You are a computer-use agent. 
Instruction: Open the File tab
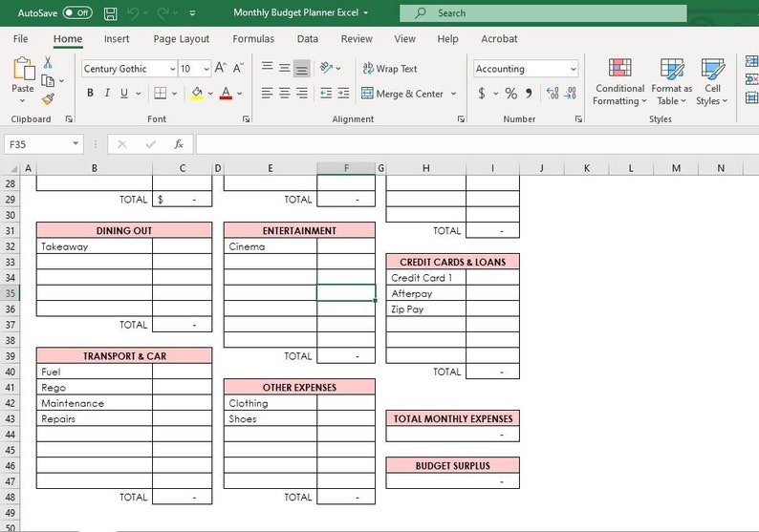point(20,39)
